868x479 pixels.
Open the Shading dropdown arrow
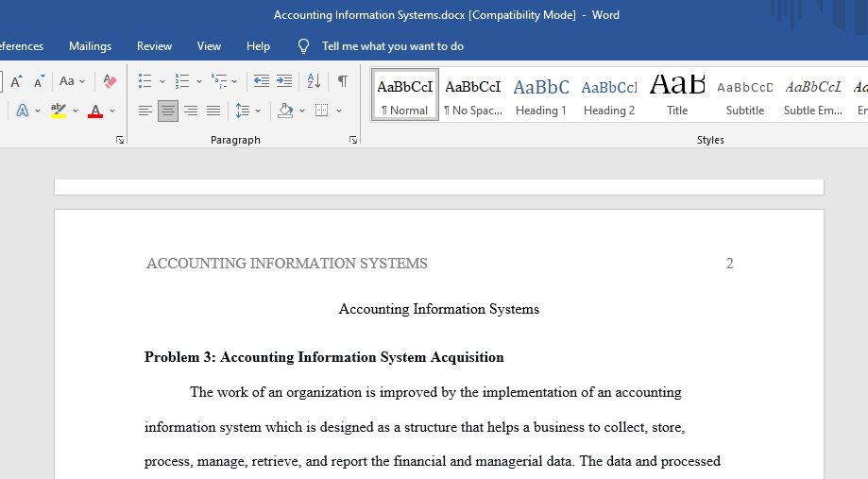pos(302,111)
